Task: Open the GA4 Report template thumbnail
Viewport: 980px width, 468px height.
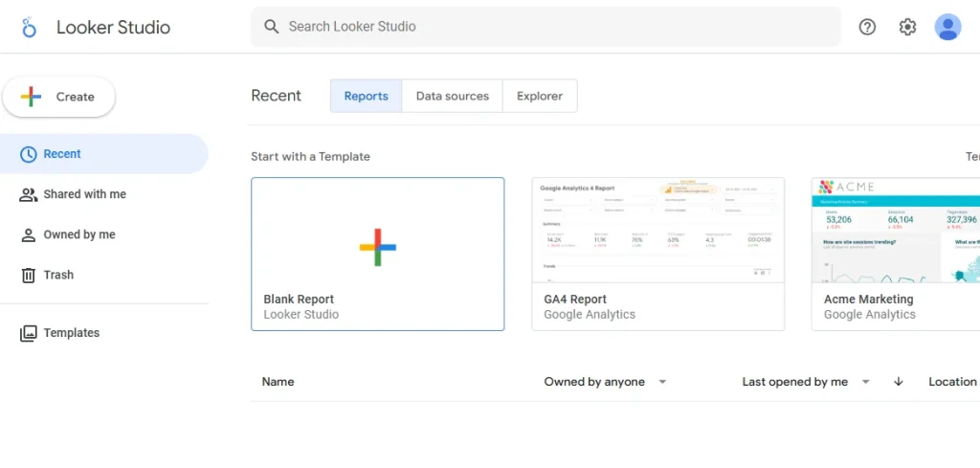Action: 657,231
